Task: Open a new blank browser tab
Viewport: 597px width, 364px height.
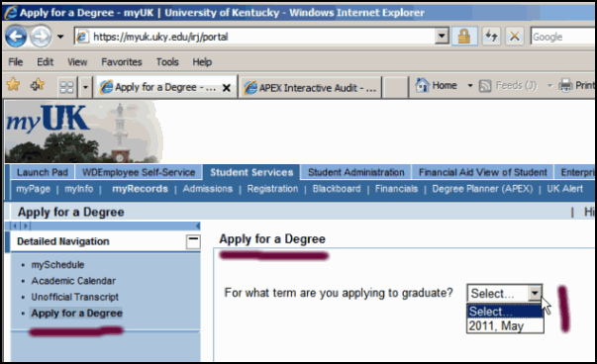Action: (395, 88)
